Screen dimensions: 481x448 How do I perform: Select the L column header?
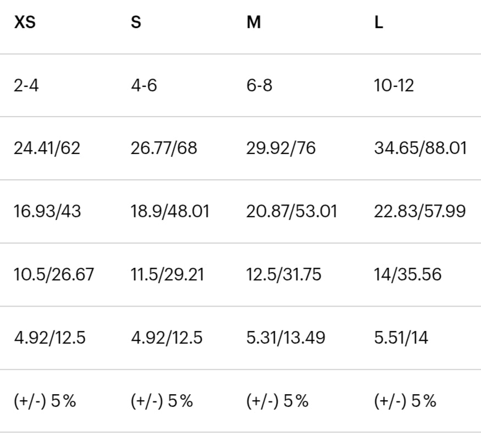point(379,22)
